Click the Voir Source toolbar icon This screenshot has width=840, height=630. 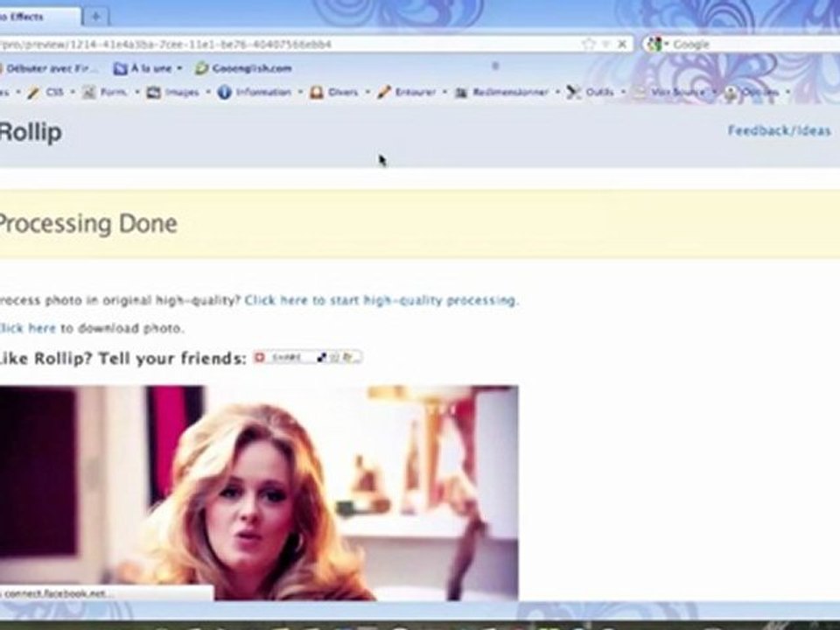(639, 93)
